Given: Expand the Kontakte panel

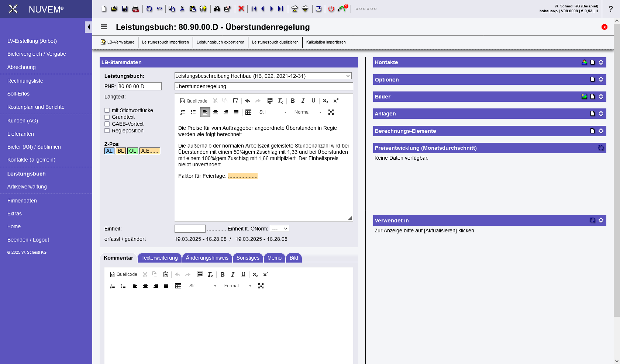Looking at the screenshot, I should point(601,62).
